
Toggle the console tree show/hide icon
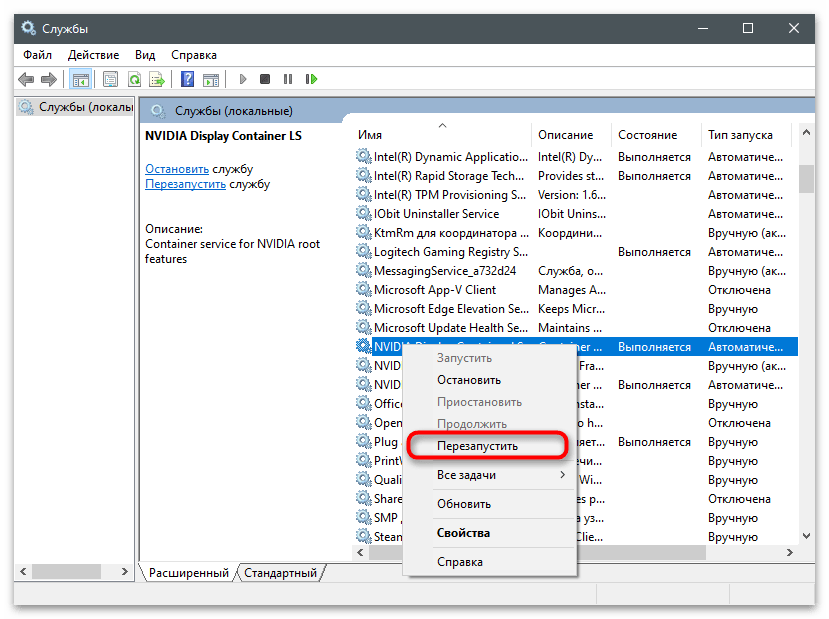point(81,79)
